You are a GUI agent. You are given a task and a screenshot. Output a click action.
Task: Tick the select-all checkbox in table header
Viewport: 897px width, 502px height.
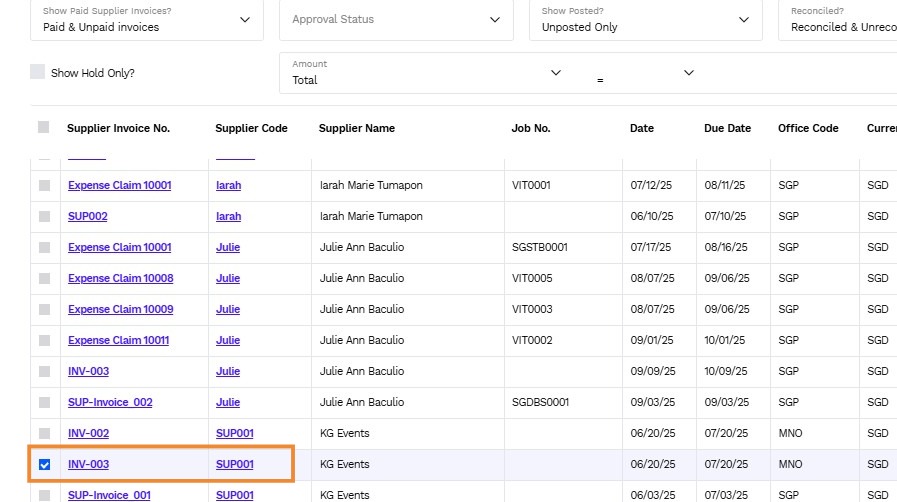point(43,127)
